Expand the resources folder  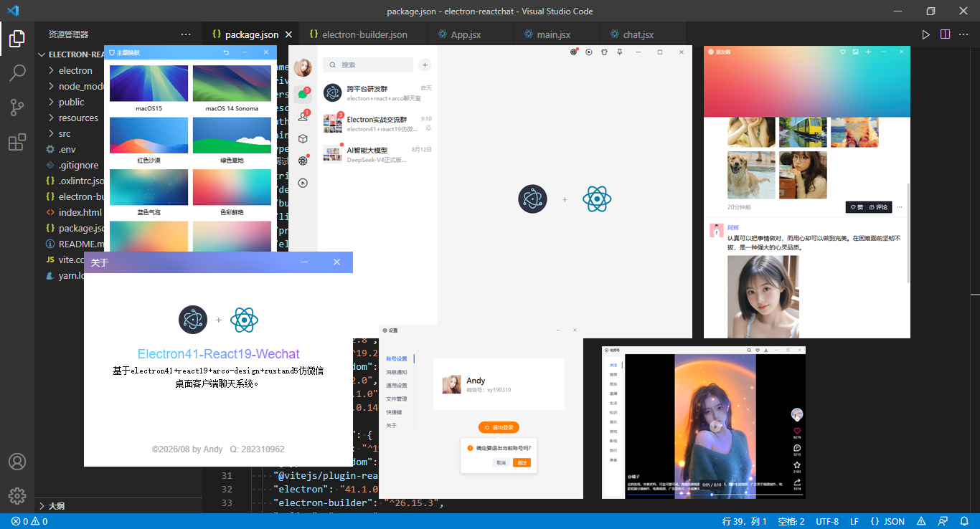pyautogui.click(x=78, y=118)
